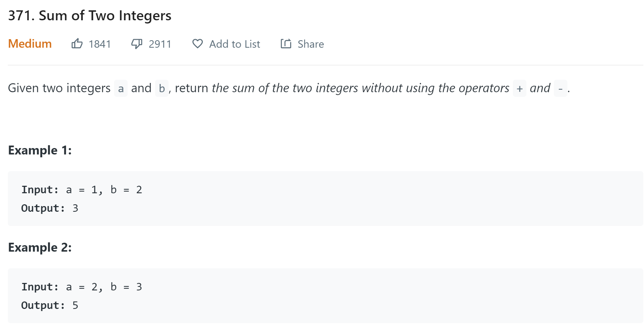The image size is (644, 326).
Task: Click Input line a = 2, b = 3
Action: click(82, 287)
